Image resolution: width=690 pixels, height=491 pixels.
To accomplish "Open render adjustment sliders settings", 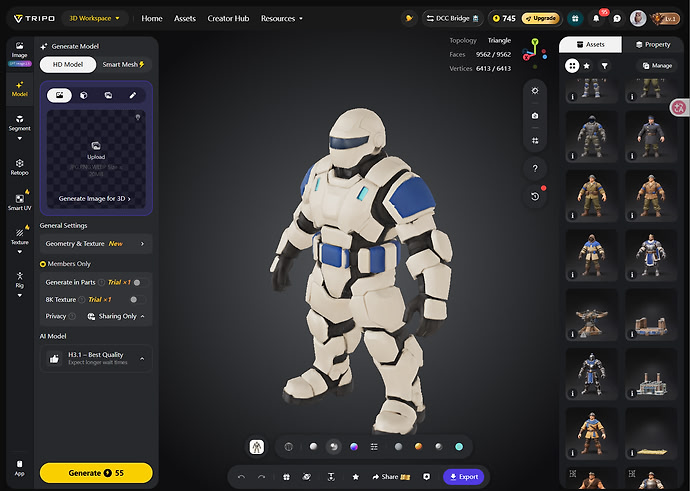I will pyautogui.click(x=374, y=447).
